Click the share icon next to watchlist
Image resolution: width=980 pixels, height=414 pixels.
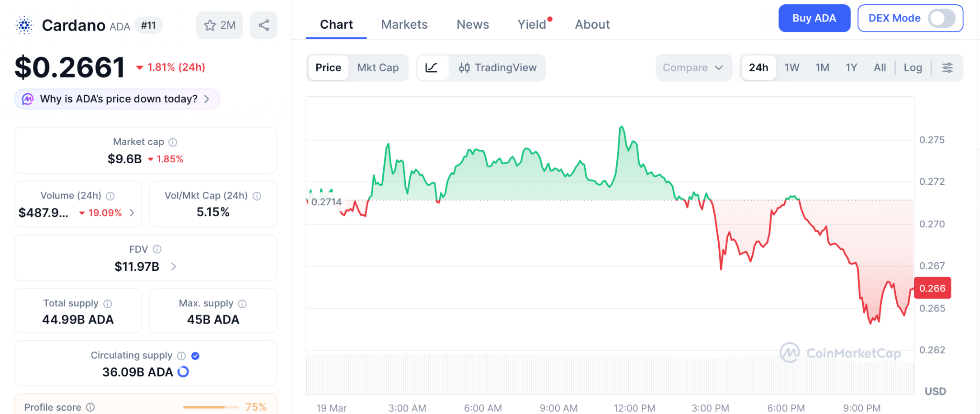[264, 25]
